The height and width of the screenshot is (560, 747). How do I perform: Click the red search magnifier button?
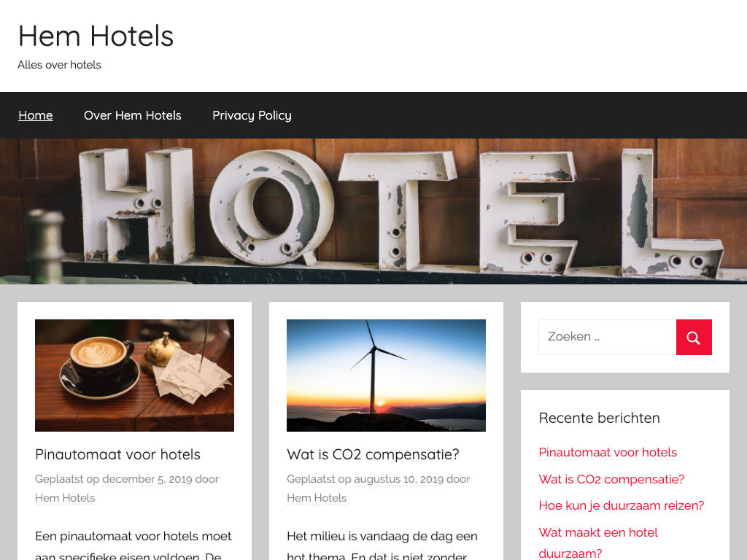click(x=694, y=337)
